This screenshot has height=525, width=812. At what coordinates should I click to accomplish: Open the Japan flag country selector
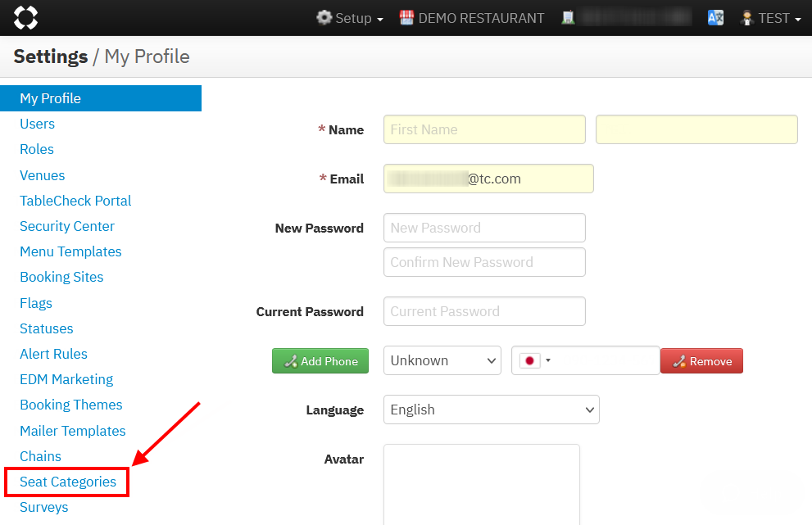tap(535, 360)
